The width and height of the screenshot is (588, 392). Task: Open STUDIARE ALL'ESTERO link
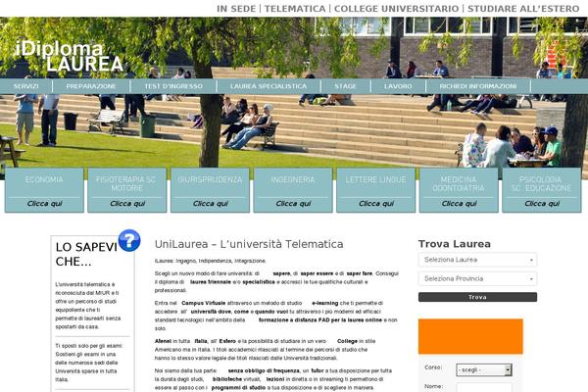click(x=523, y=9)
